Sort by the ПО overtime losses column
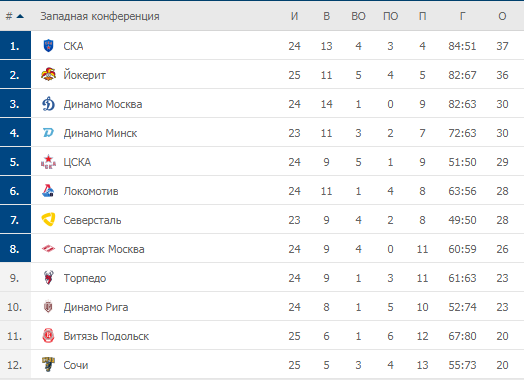This screenshot has height=380, width=524. coord(390,16)
